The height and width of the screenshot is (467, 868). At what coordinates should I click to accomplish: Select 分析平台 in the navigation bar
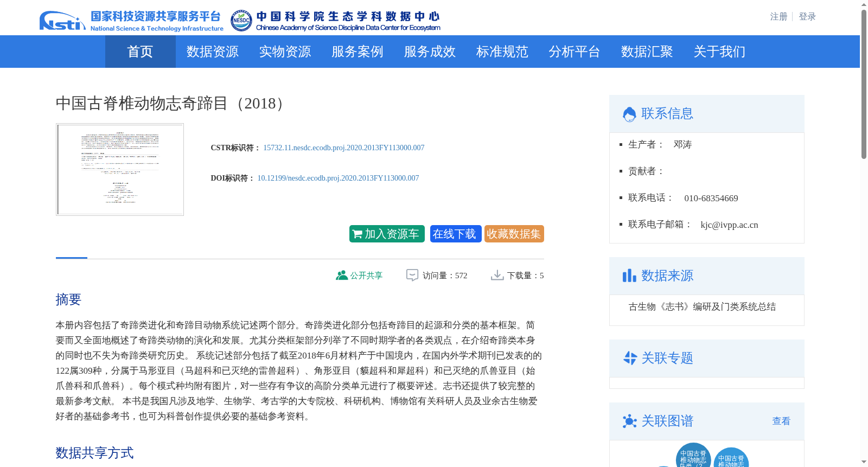pyautogui.click(x=574, y=52)
